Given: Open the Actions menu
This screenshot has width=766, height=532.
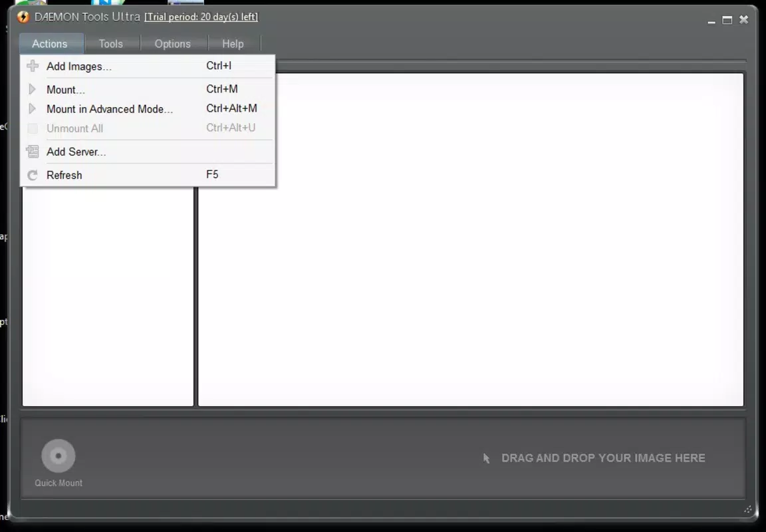Looking at the screenshot, I should click(x=50, y=43).
